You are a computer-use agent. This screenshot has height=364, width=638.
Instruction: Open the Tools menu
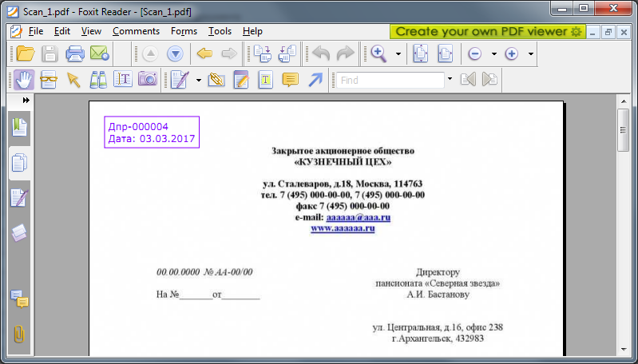pyautogui.click(x=220, y=31)
